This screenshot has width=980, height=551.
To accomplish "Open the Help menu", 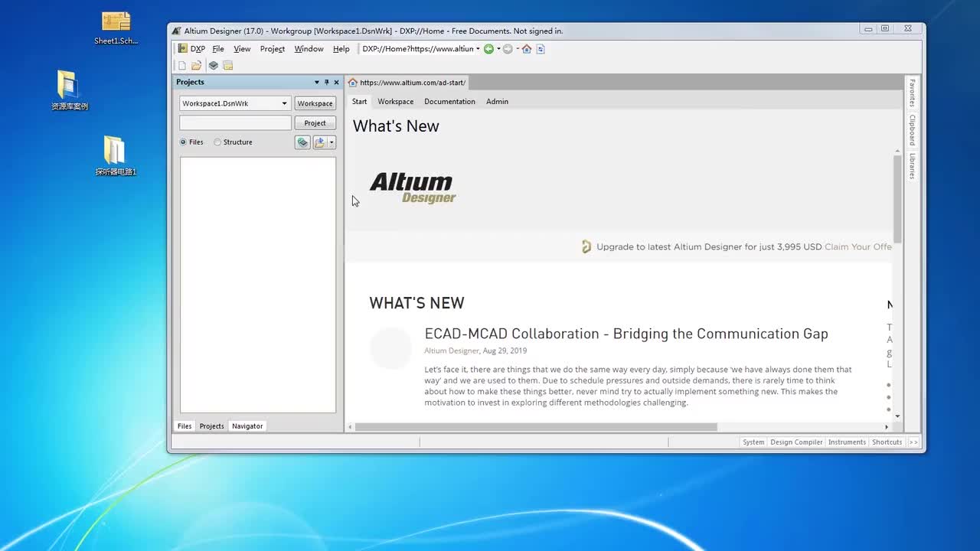I will coord(341,48).
